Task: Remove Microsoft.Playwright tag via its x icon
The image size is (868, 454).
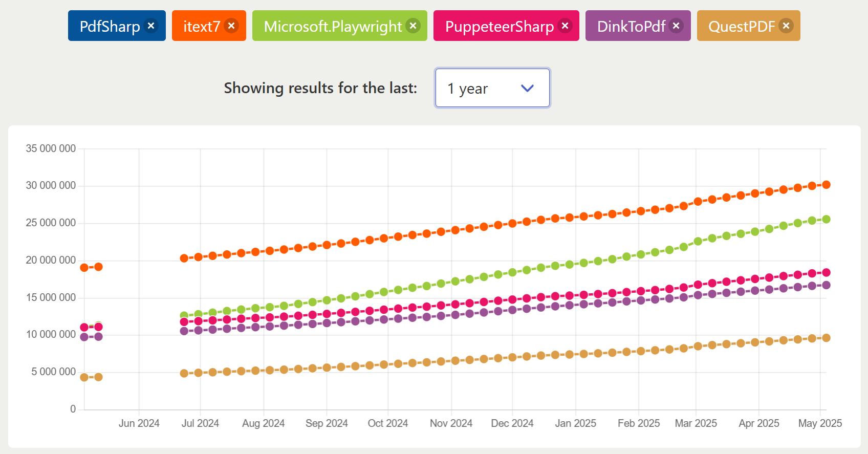Action: [413, 26]
